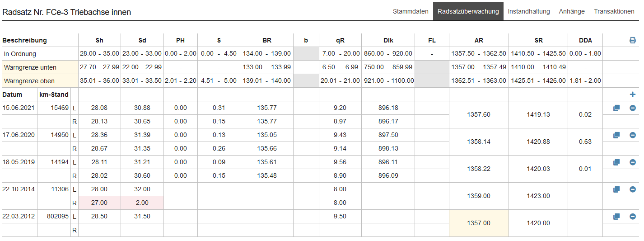
Task: Delete the 22.03.2012 measurement entry
Action: [633, 217]
